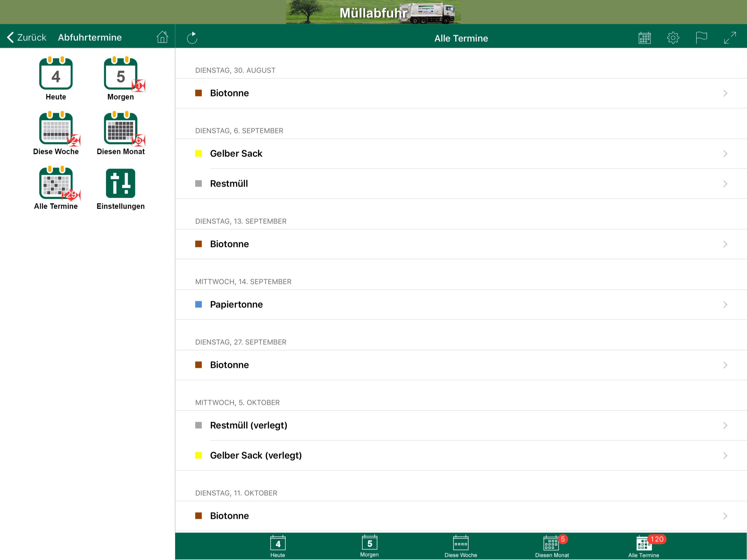This screenshot has height=560, width=747.
Task: Go back with the Zurück button
Action: click(27, 37)
